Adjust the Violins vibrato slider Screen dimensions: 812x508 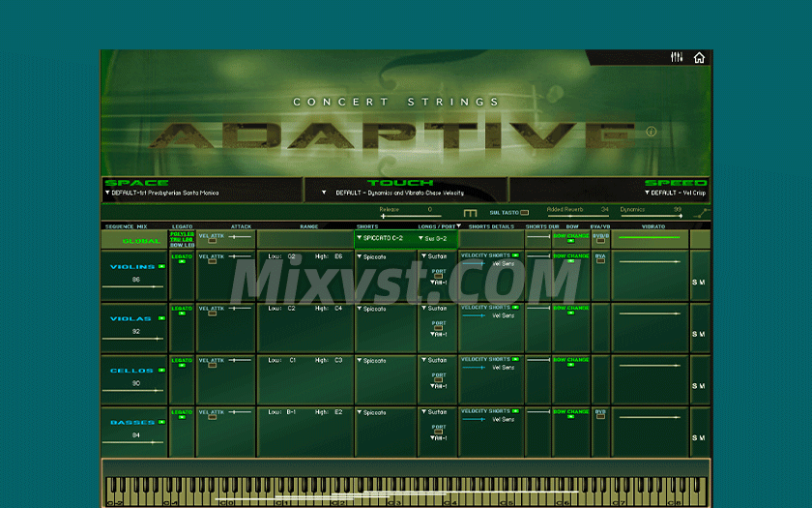[x=649, y=261]
